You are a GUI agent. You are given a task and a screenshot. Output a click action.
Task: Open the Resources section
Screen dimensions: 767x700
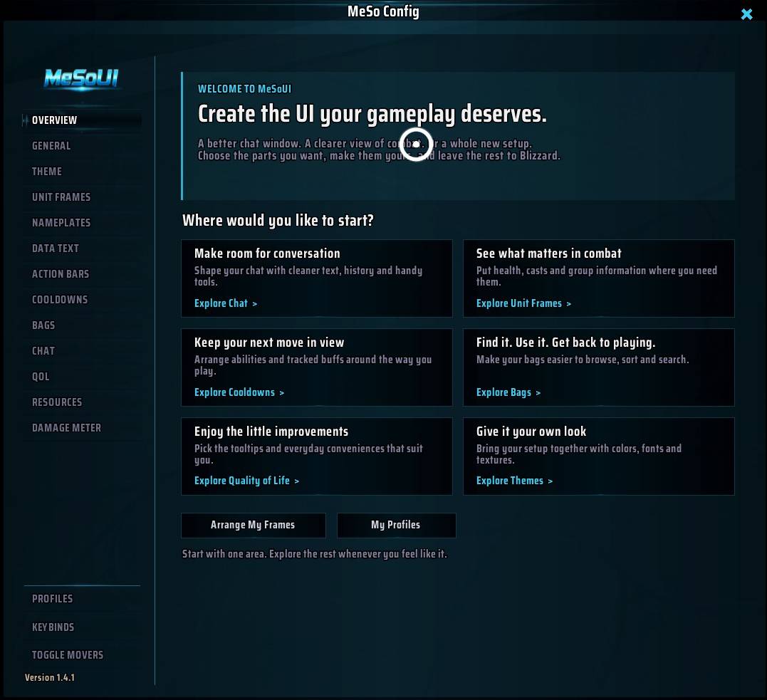click(x=82, y=402)
